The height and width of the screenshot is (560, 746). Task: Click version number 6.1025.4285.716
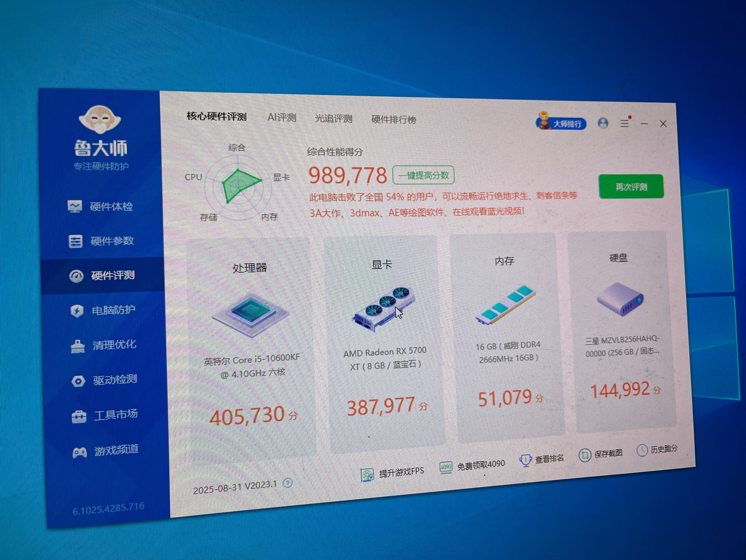[109, 508]
